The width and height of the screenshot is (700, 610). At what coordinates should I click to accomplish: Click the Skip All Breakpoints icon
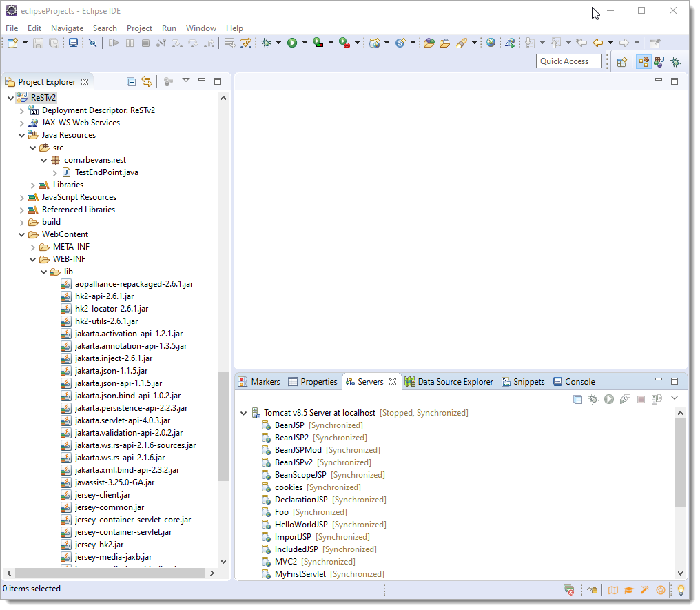click(92, 43)
